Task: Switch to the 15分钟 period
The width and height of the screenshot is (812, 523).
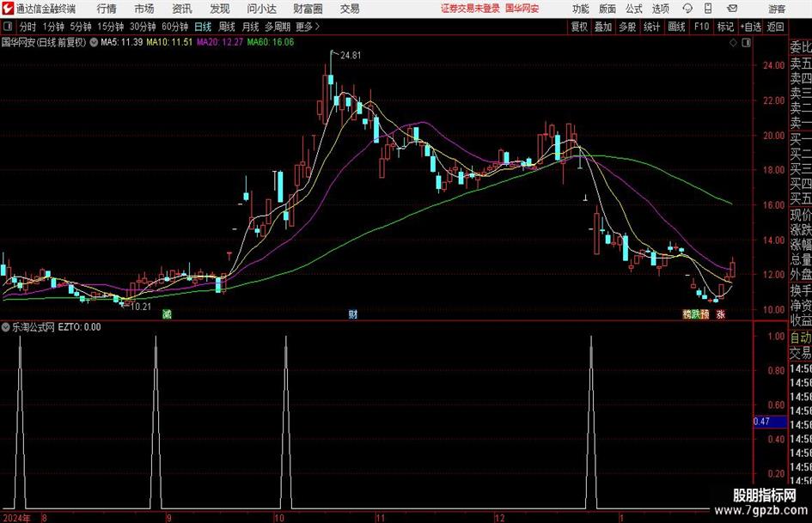Action: [x=111, y=27]
